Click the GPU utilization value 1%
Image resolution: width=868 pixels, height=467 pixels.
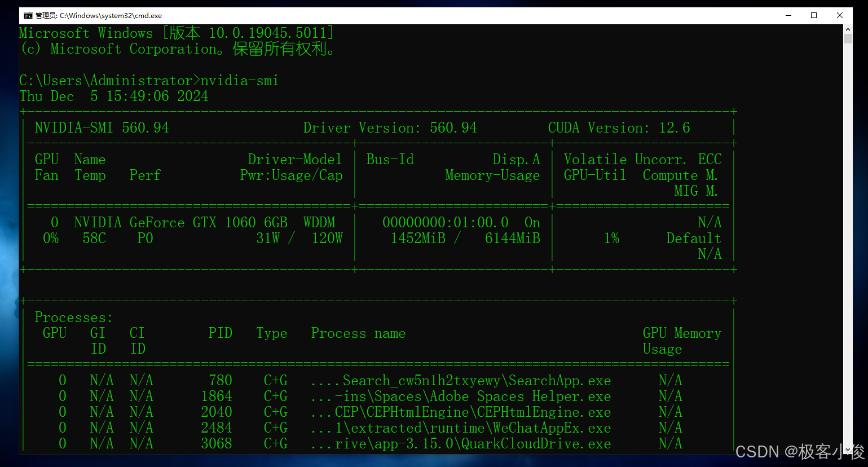[611, 239]
